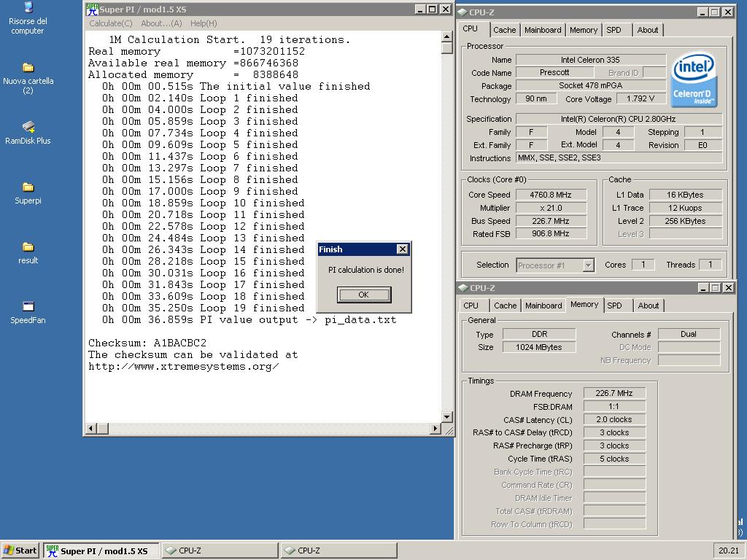The width and height of the screenshot is (747, 560).
Task: Close the upper CPU-Z window
Action: point(728,12)
